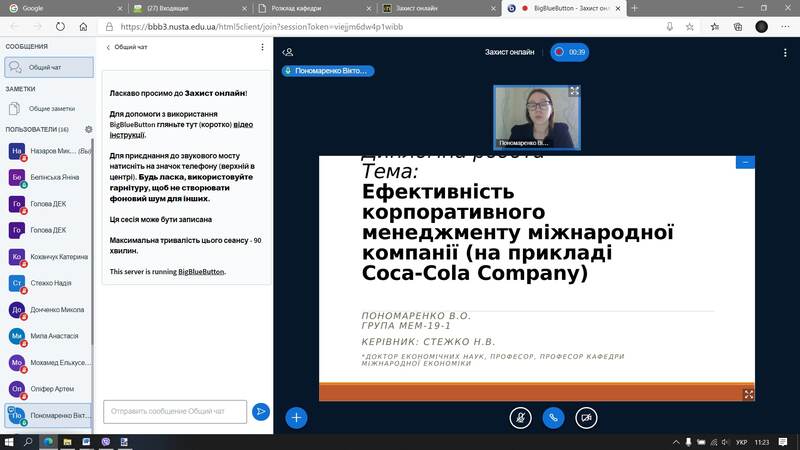Select user Назаров Мик… in the list
This screenshot has height=450, width=800.
pos(49,151)
